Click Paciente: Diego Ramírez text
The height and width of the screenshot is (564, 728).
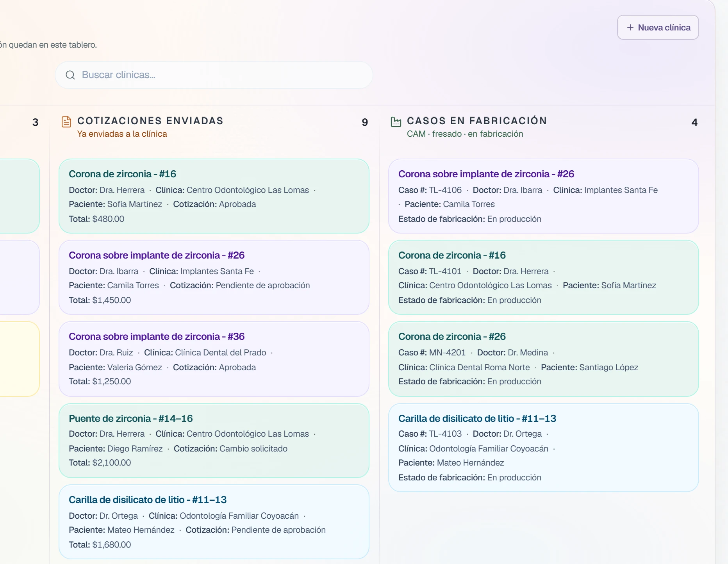click(116, 448)
